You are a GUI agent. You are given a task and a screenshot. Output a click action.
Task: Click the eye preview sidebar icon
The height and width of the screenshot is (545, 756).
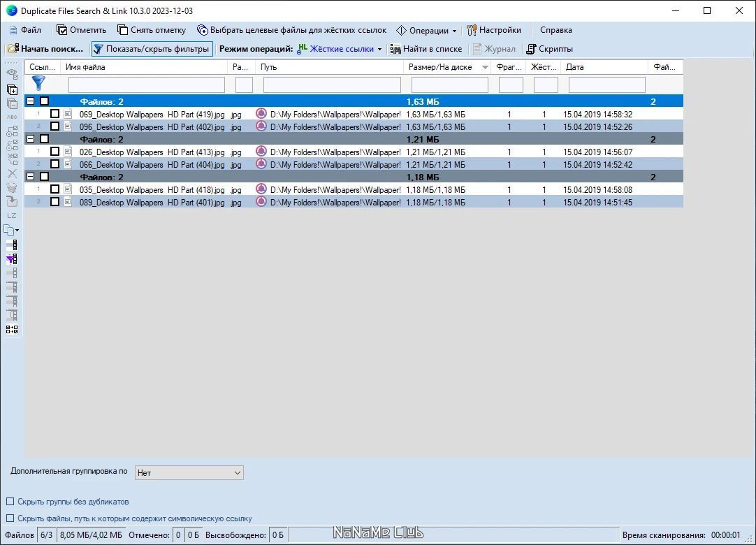click(12, 74)
